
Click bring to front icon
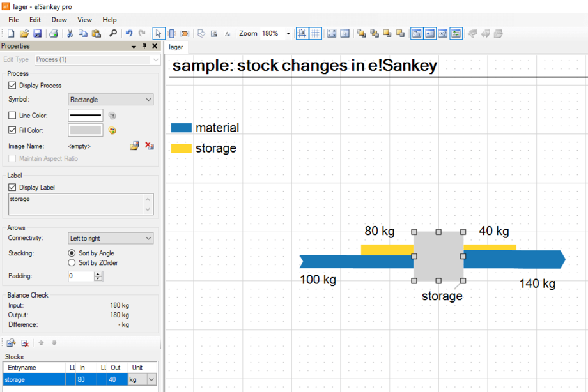362,34
